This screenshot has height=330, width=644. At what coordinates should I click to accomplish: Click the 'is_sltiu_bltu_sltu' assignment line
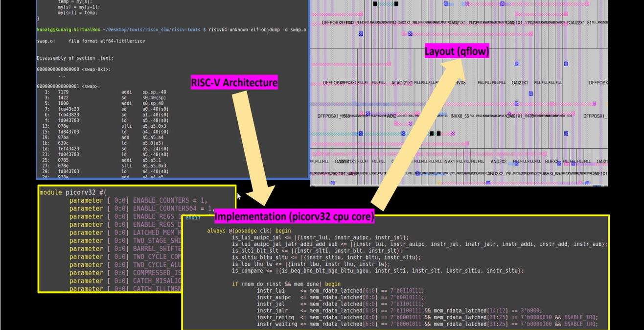326,257
